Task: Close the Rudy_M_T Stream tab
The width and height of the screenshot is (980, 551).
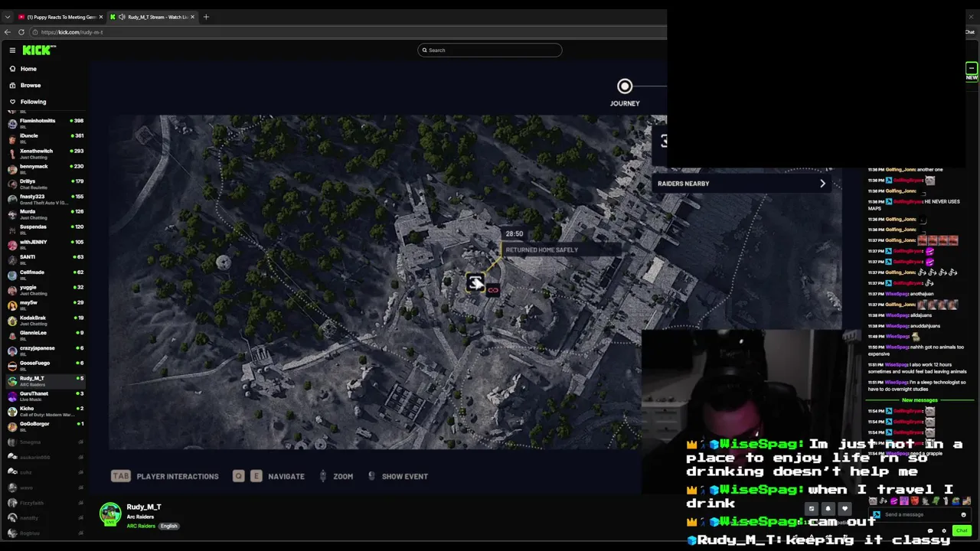Action: click(x=192, y=17)
